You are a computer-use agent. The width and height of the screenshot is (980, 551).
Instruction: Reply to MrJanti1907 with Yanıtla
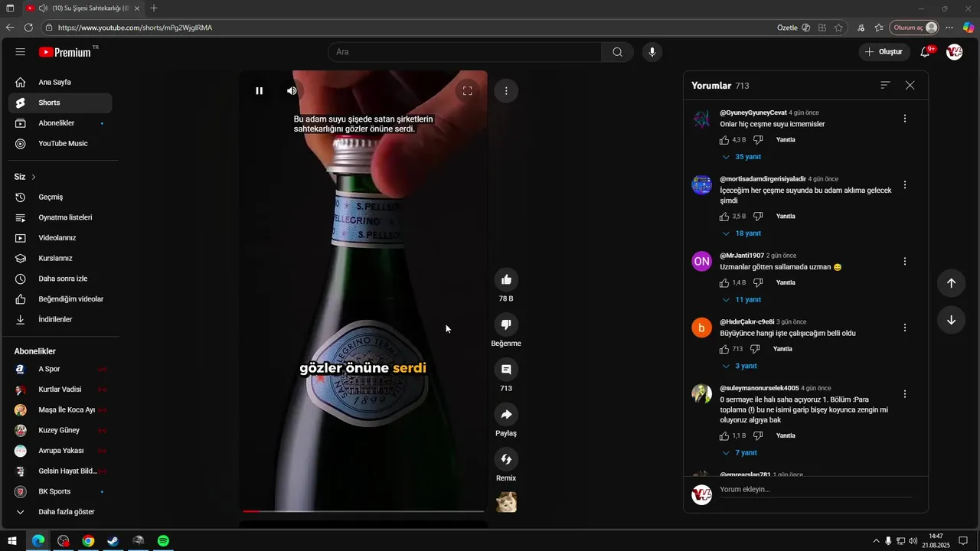click(786, 283)
